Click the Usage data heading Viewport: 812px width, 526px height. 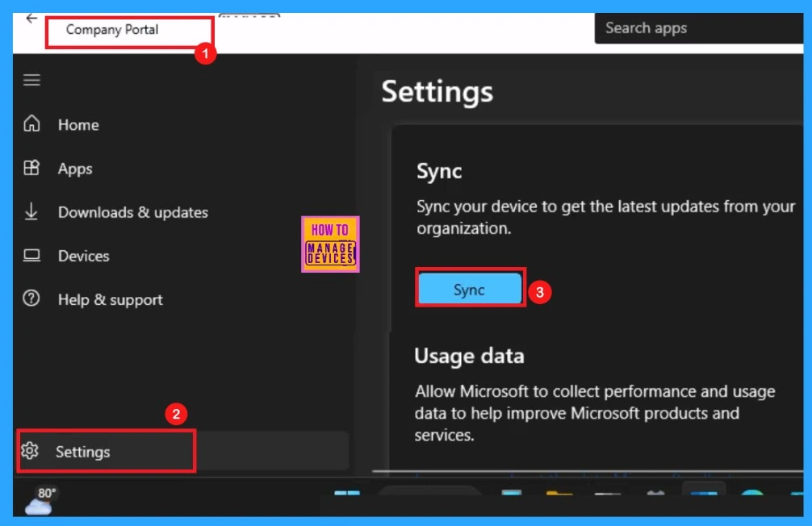tap(469, 357)
